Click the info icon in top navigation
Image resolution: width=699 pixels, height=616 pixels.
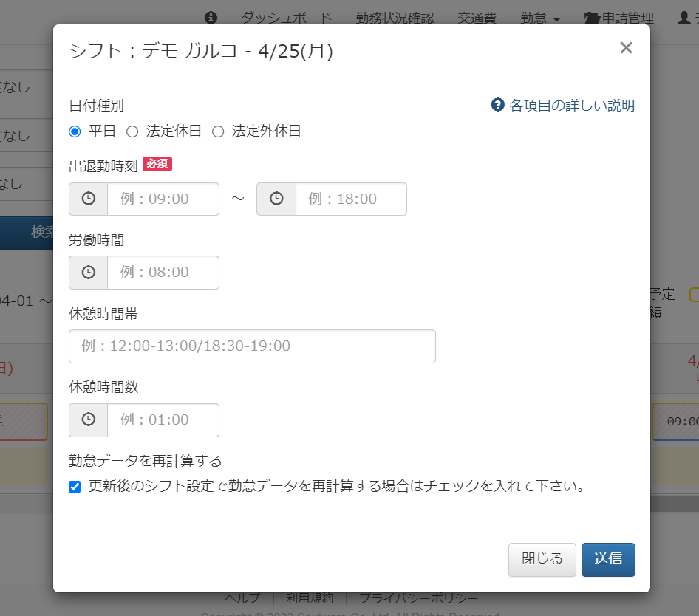211,18
